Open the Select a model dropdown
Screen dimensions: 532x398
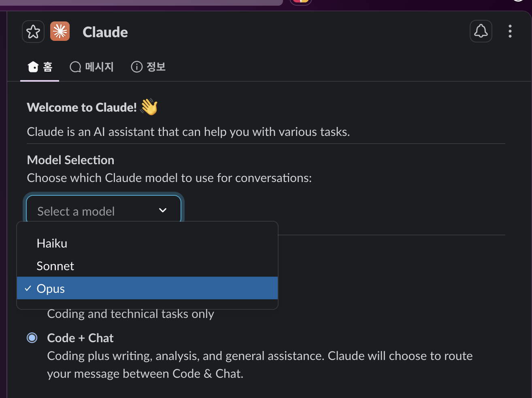coord(104,209)
